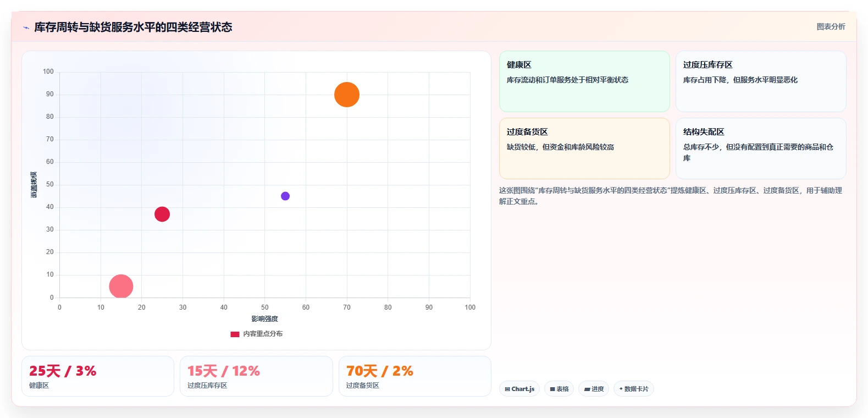The height and width of the screenshot is (418, 868).
Task: Open the 结构失配区 description card
Action: click(761, 148)
